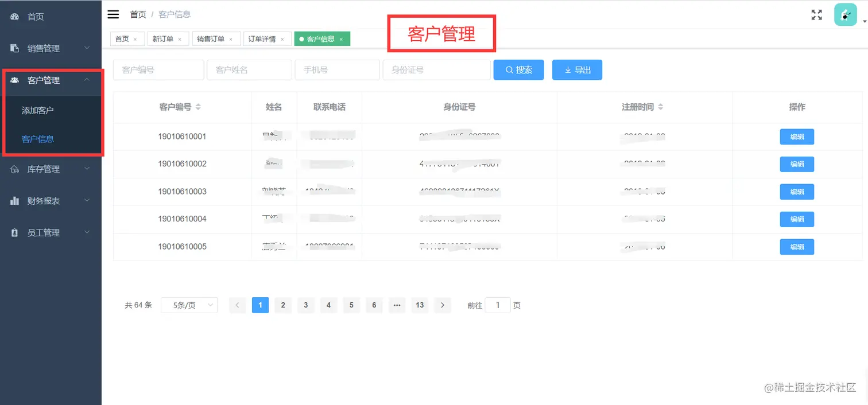This screenshot has width=868, height=405.
Task: Select 客户信息 submenu item
Action: [x=51, y=139]
